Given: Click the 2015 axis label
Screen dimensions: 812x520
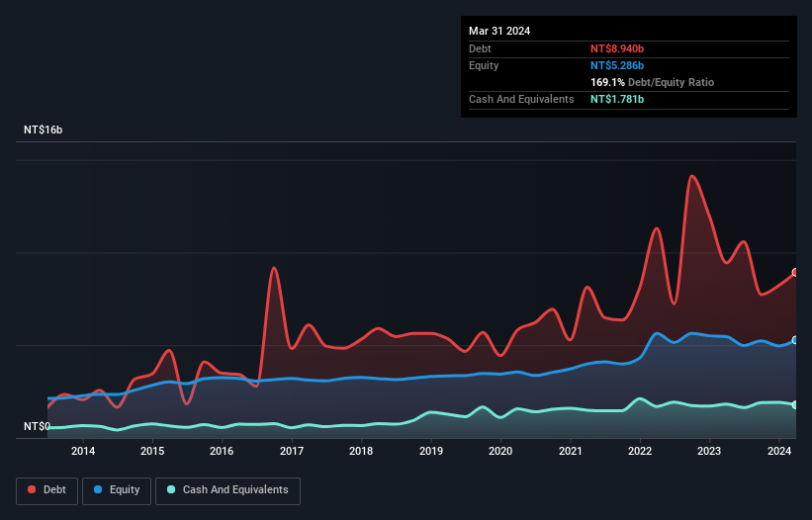Looking at the screenshot, I should pos(152,451).
